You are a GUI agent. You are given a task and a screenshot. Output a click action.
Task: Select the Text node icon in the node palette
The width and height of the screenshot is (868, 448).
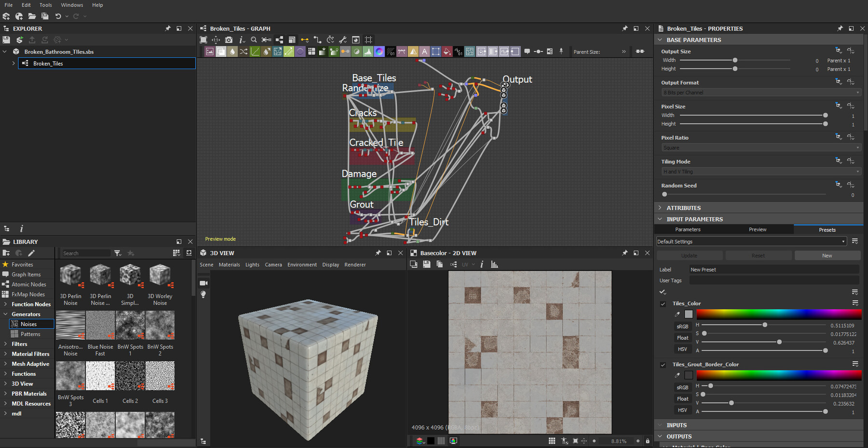(424, 51)
